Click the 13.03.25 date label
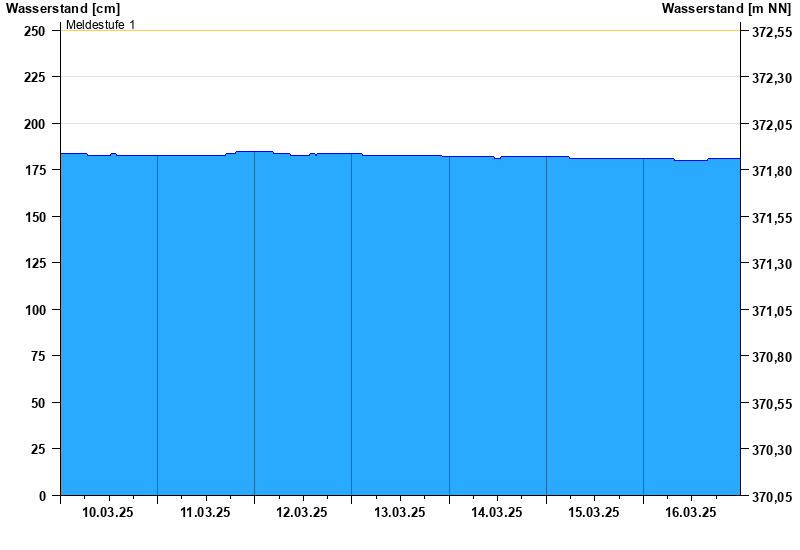The height and width of the screenshot is (550, 800). [399, 512]
